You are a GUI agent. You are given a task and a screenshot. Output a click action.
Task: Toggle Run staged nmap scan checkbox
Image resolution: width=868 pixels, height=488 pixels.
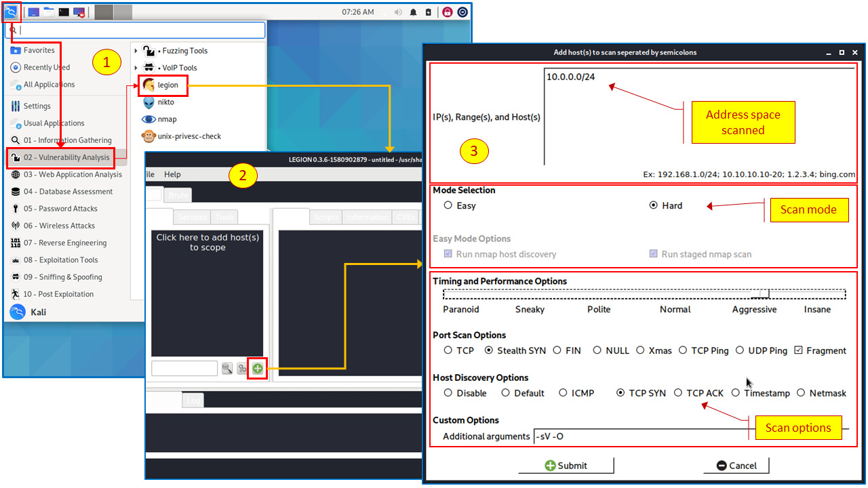654,254
